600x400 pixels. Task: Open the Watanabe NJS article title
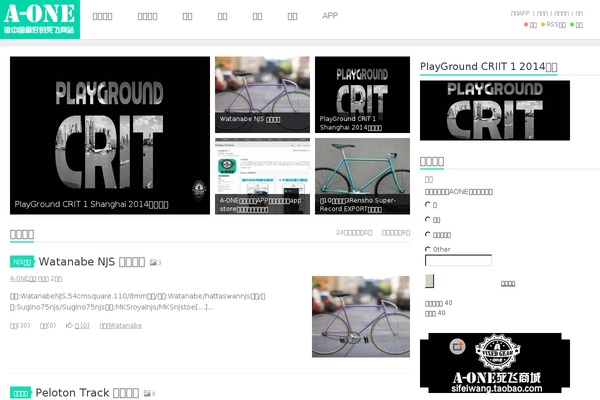click(92, 262)
